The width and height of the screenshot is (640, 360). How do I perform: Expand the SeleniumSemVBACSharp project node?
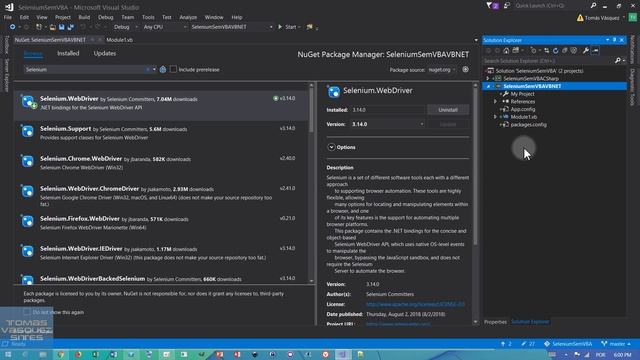coord(488,78)
